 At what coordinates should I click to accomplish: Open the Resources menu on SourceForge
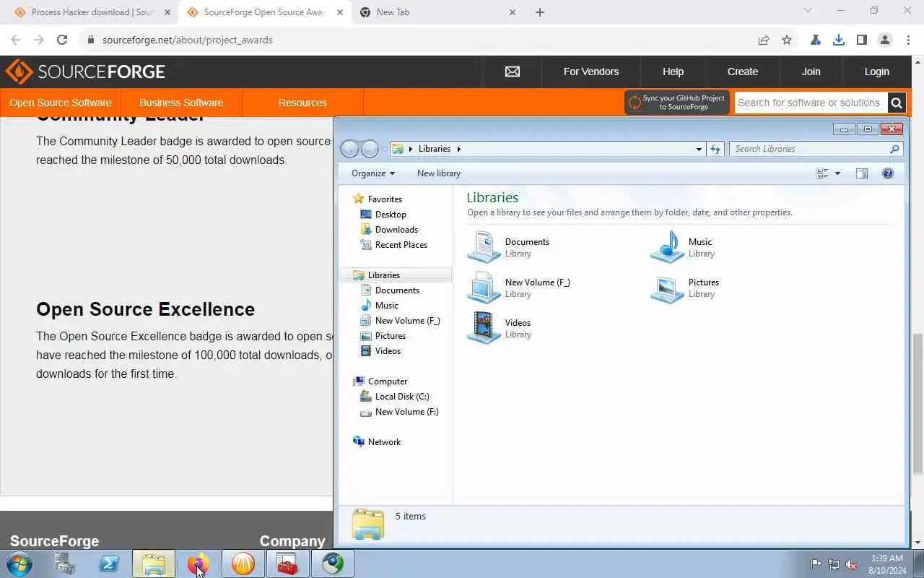pos(302,103)
